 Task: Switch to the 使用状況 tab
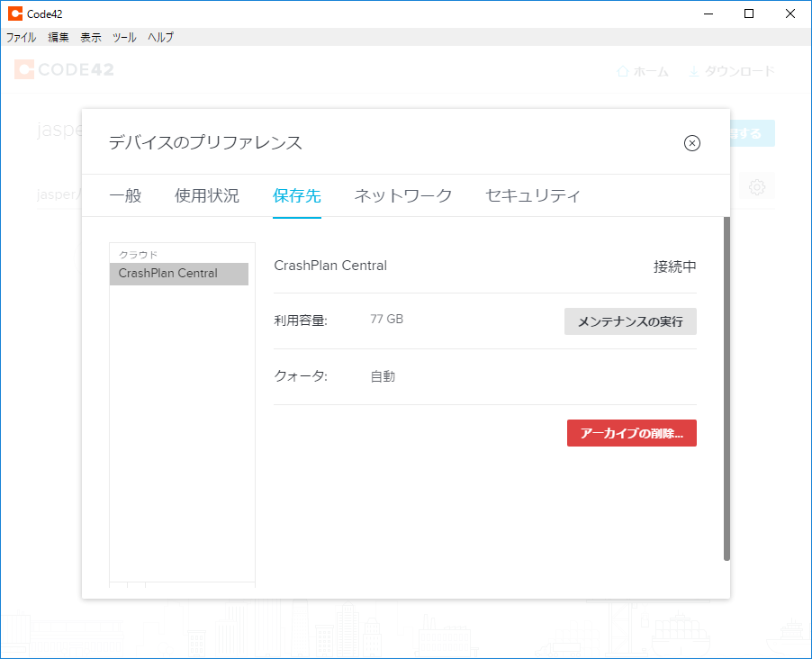(x=207, y=196)
